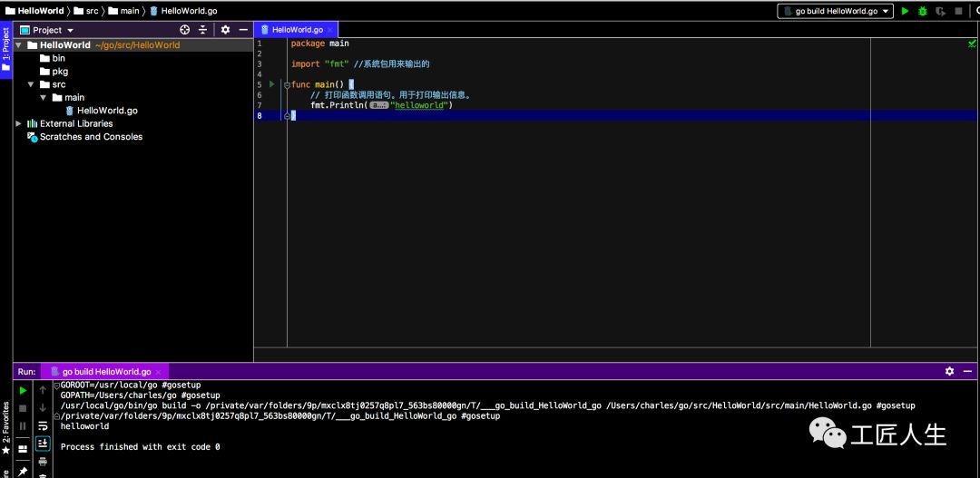980x478 pixels.
Task: Open the go build HelloWorld.go configuration dropdown
Action: pyautogui.click(x=835, y=11)
